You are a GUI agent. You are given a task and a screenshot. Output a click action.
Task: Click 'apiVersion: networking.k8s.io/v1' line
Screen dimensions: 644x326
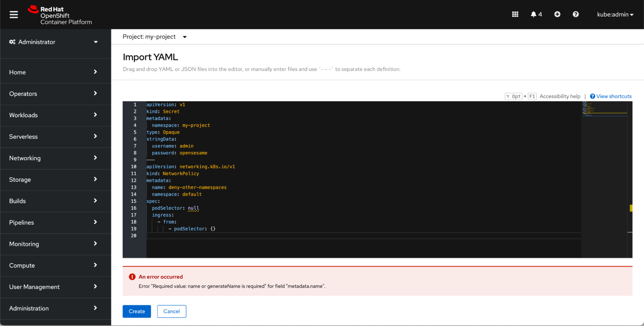tap(191, 167)
